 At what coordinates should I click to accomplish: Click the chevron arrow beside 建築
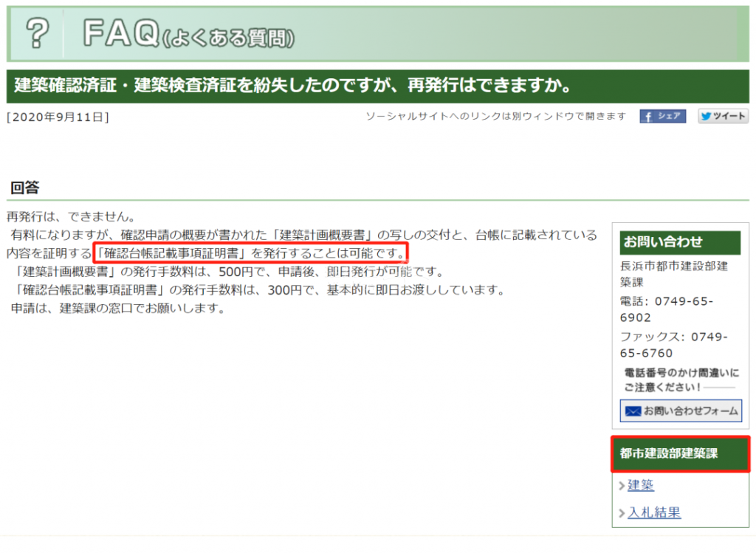coord(622,486)
